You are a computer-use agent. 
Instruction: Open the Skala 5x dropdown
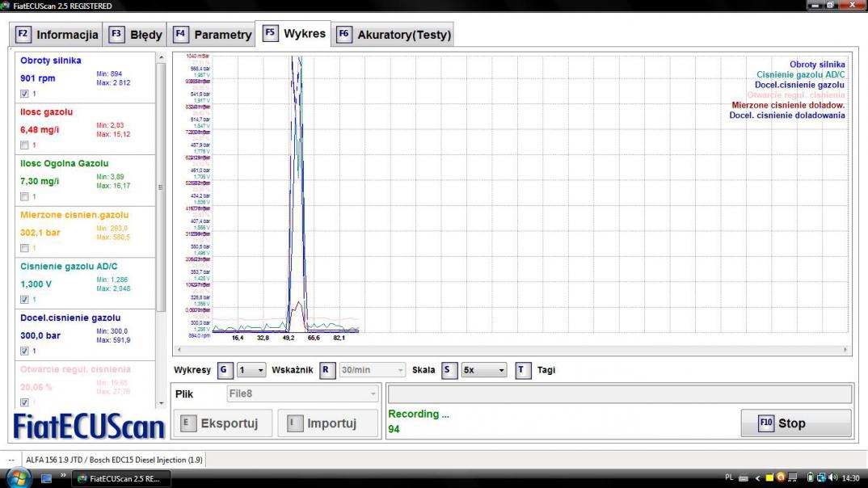(484, 370)
